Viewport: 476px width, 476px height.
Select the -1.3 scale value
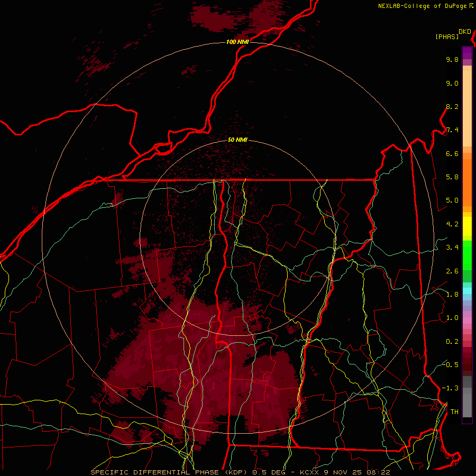pos(450,388)
